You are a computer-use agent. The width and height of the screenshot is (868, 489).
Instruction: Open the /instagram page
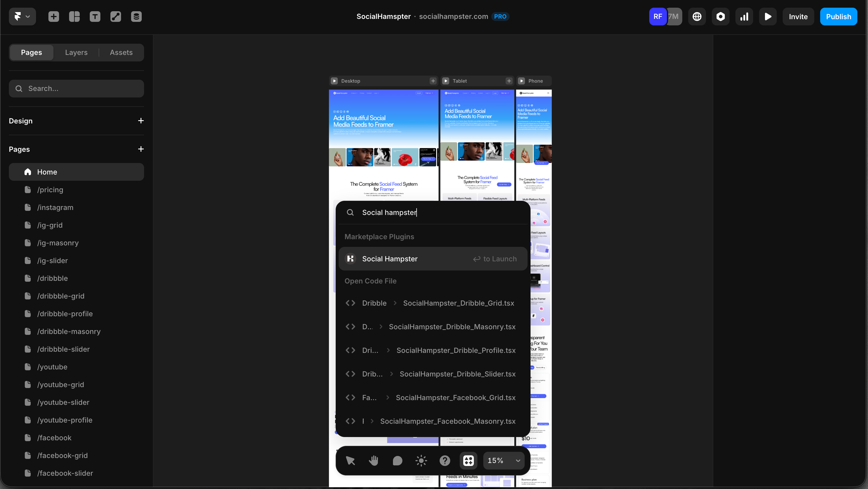(76, 207)
